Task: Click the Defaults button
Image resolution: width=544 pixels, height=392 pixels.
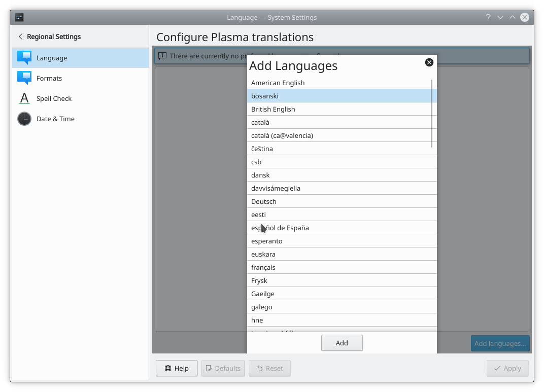Action: coord(223,368)
